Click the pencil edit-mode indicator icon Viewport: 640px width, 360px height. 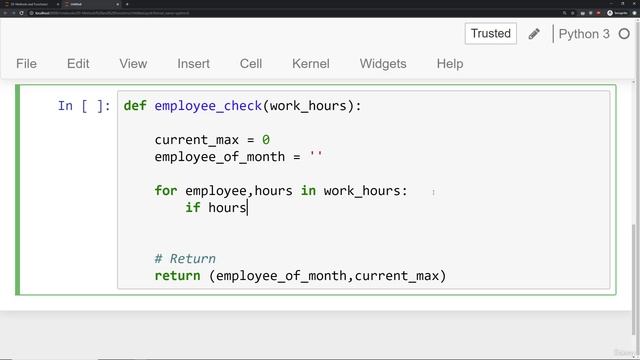tap(534, 33)
